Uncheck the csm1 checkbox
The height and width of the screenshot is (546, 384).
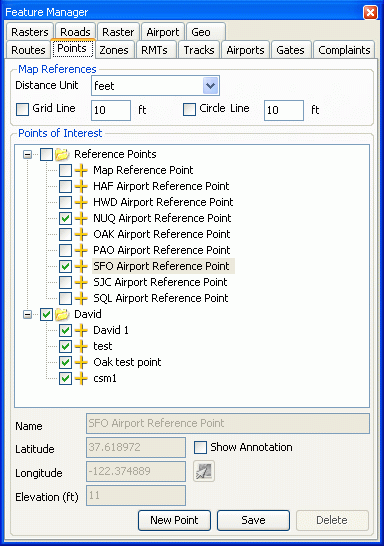coord(65,379)
